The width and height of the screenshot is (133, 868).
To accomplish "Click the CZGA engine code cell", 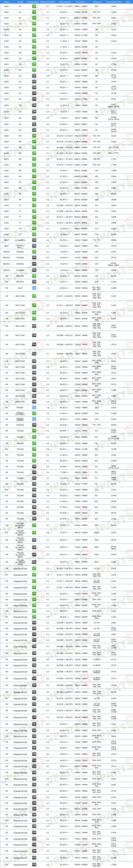I will click(x=114, y=58).
